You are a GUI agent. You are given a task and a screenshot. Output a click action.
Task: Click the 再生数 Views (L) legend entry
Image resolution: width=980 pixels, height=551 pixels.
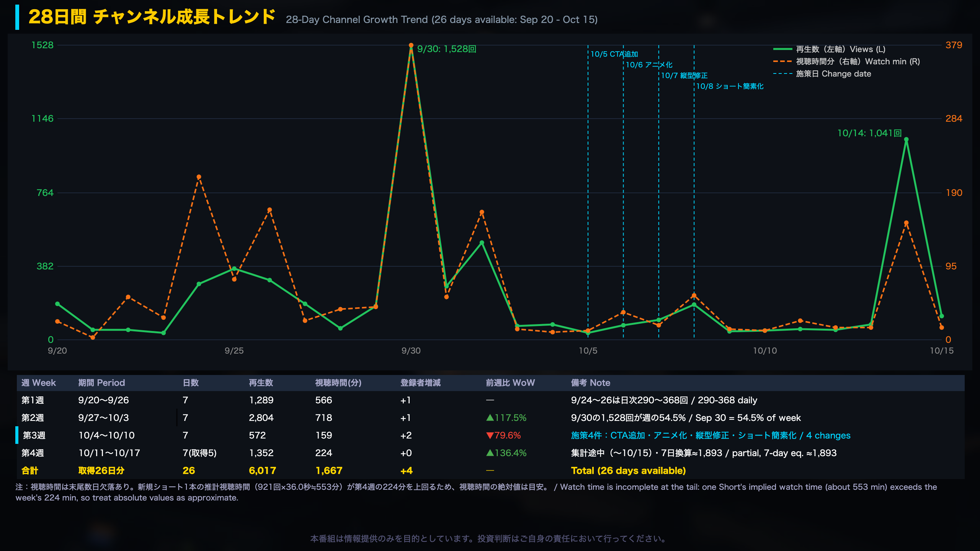(829, 49)
